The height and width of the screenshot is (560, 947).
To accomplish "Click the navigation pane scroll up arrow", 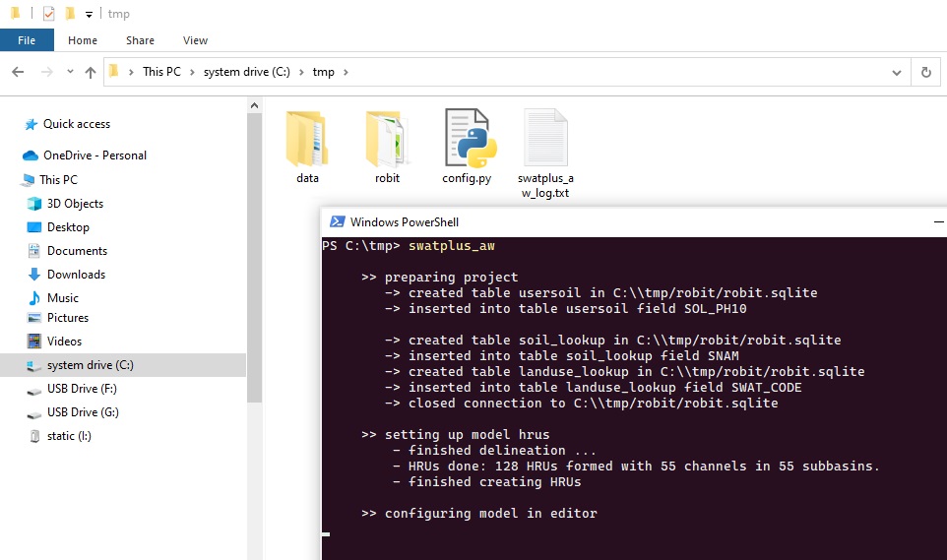I will coord(254,105).
